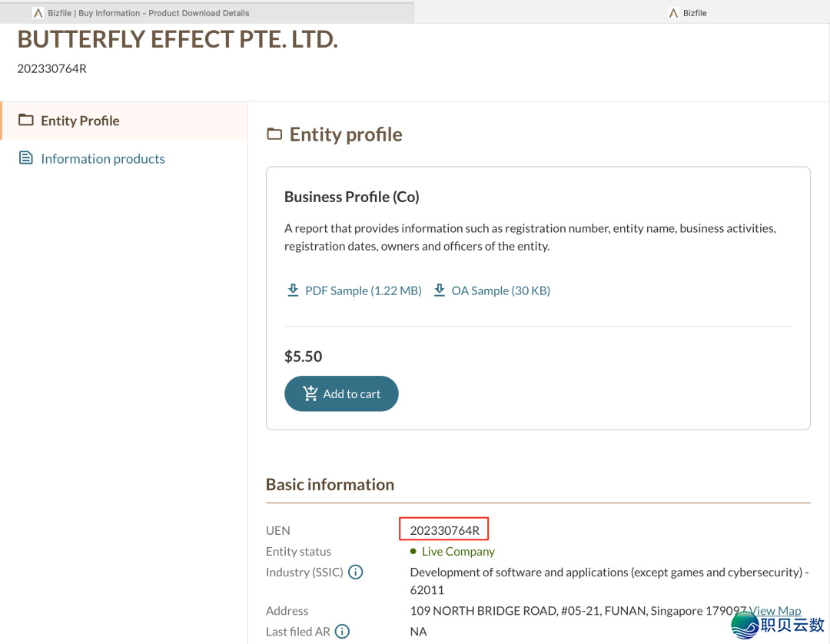The height and width of the screenshot is (644, 830).
Task: Click the info icon next to Industry (SSIC)
Action: tap(356, 572)
